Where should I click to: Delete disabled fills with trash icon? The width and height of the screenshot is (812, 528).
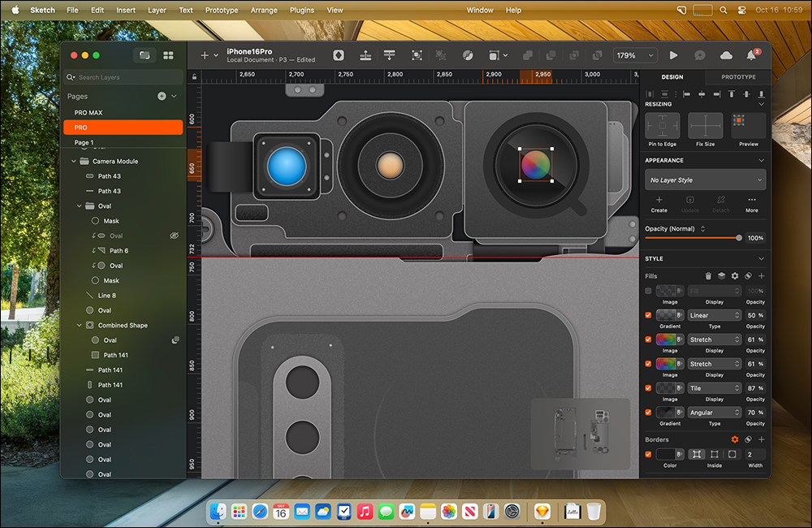[708, 276]
